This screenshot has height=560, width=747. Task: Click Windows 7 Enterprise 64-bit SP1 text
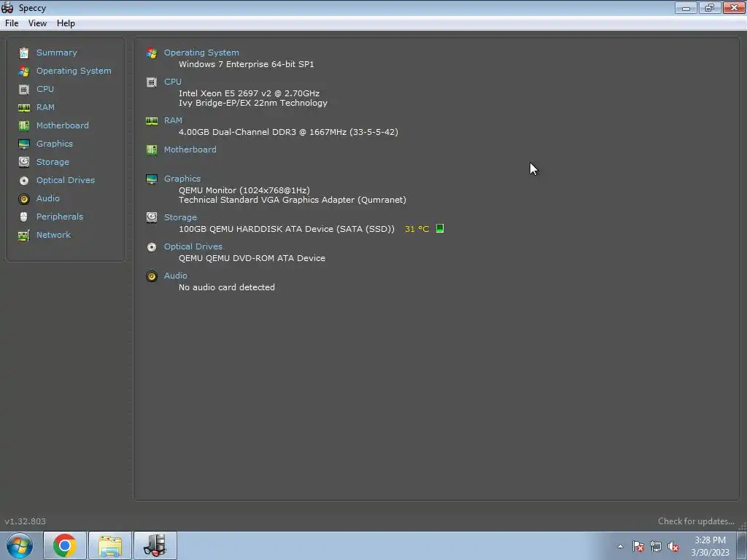click(247, 64)
